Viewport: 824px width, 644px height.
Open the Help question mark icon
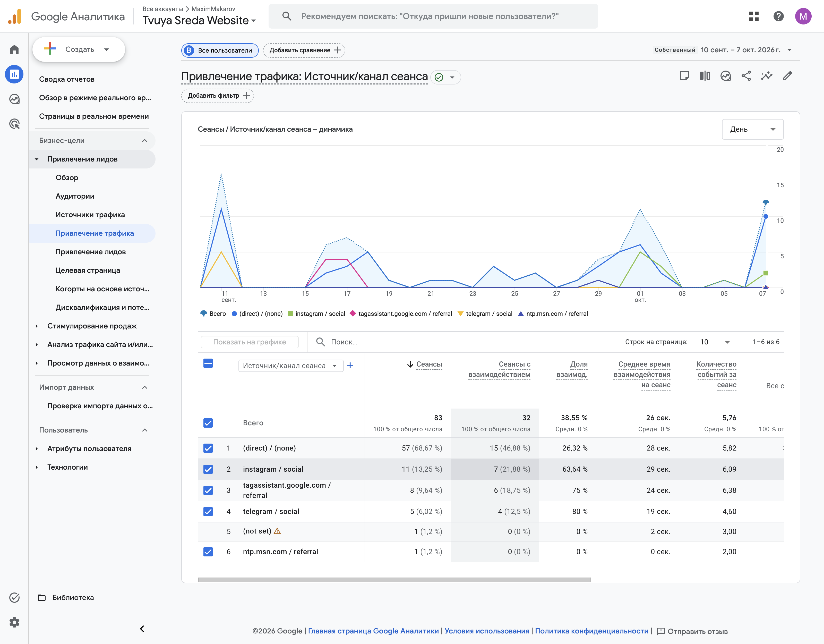click(778, 16)
